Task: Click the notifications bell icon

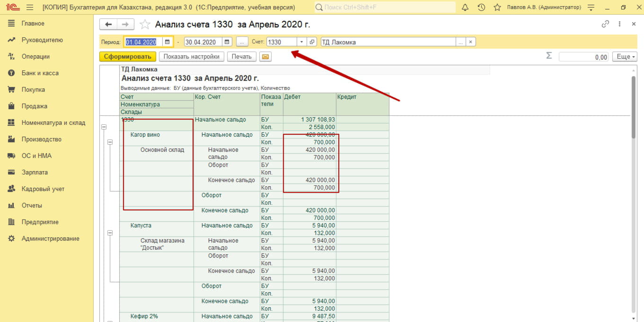Action: [x=465, y=8]
